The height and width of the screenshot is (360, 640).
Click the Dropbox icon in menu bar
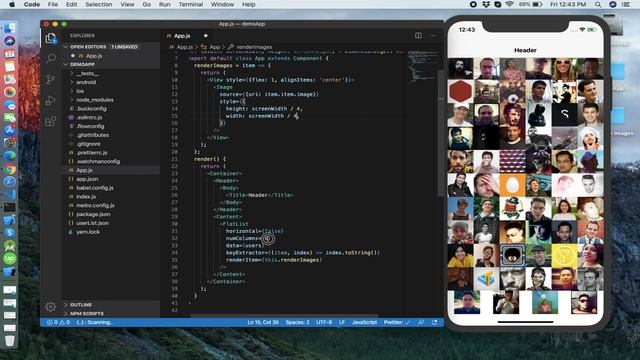(486, 4)
